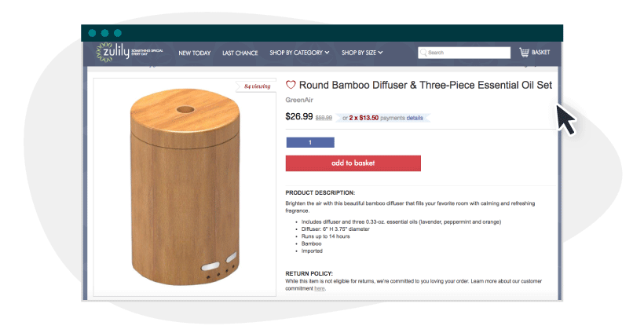The height and width of the screenshot is (333, 644).
Task: Follow the customer commitment 'here' link
Action: click(320, 288)
